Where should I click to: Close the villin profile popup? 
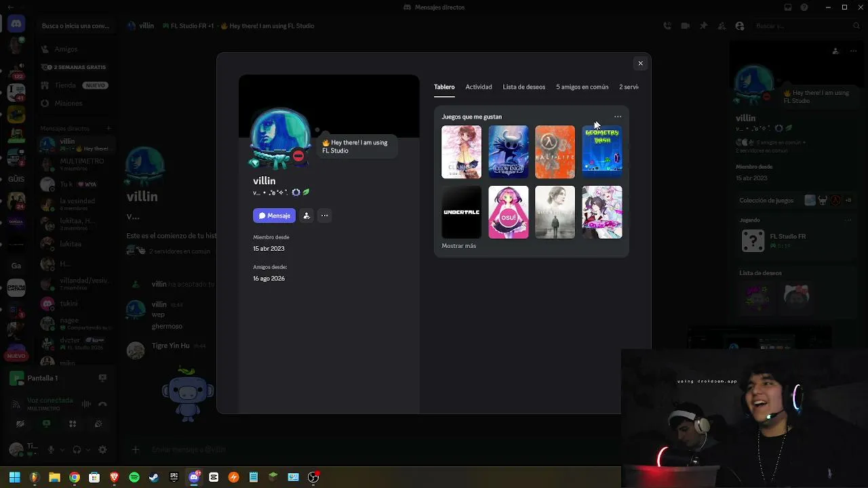(x=640, y=63)
